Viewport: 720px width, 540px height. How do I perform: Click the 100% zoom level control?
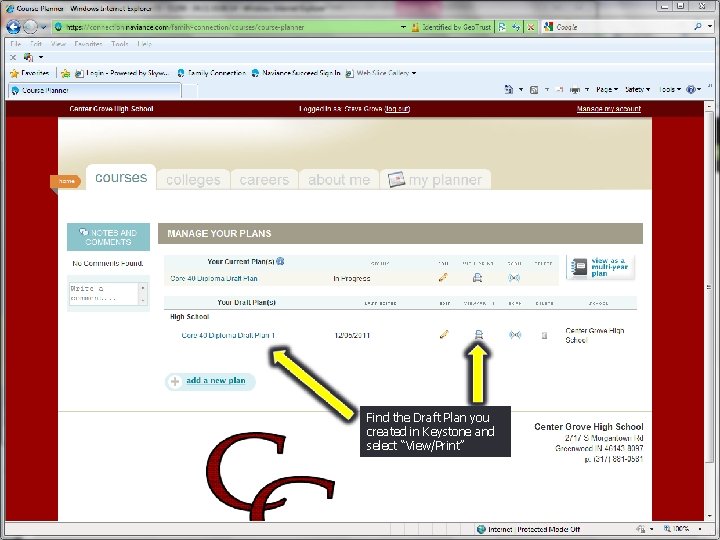point(679,529)
